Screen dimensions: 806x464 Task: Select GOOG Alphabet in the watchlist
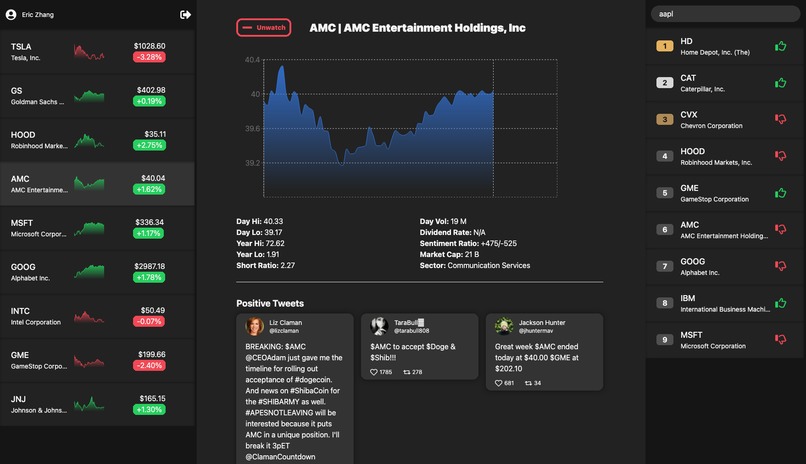[x=97, y=272]
